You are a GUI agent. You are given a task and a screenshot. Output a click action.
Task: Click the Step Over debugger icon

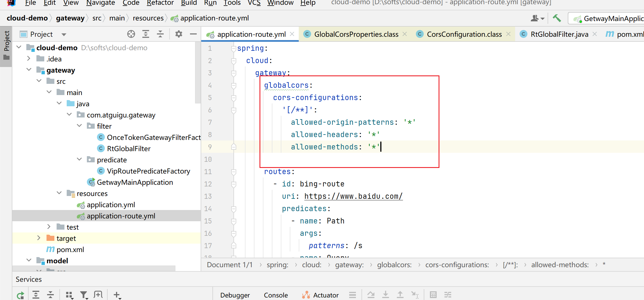click(x=371, y=295)
